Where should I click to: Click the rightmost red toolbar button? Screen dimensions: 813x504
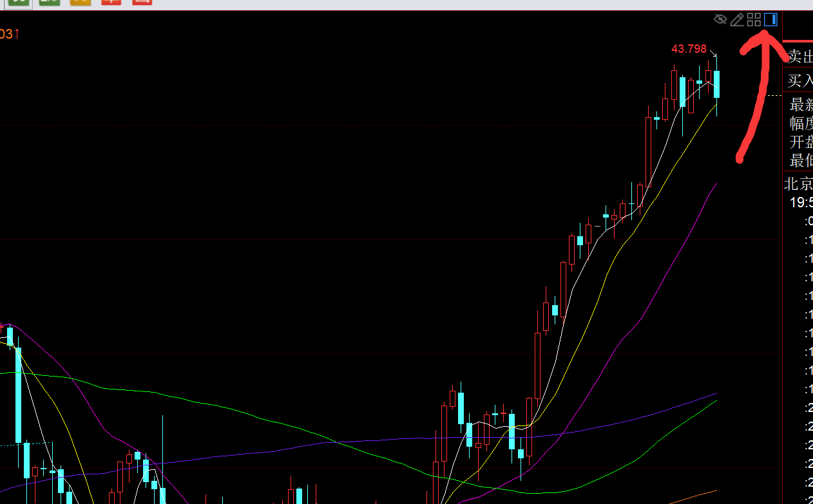coord(142,3)
